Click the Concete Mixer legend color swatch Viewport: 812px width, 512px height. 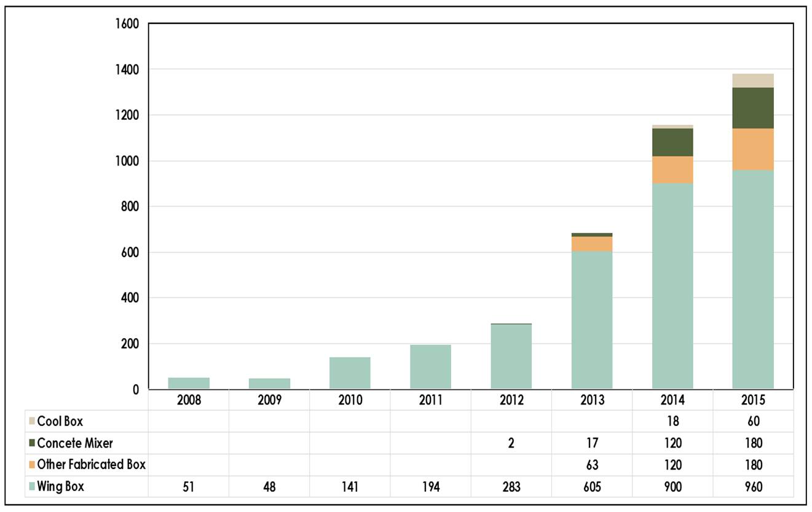pyautogui.click(x=32, y=443)
